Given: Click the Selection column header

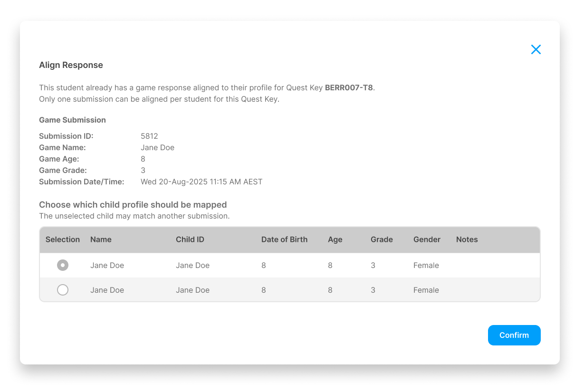Looking at the screenshot, I should click(x=63, y=239).
